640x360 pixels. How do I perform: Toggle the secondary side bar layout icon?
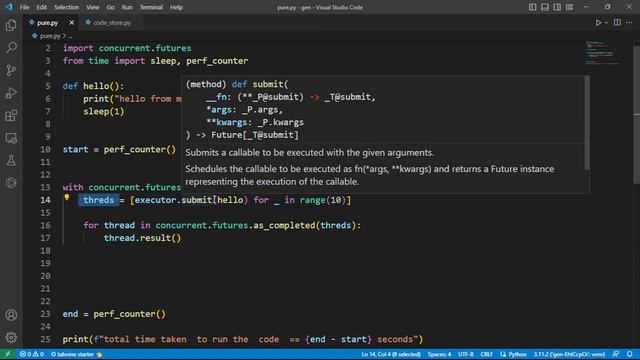tap(557, 7)
